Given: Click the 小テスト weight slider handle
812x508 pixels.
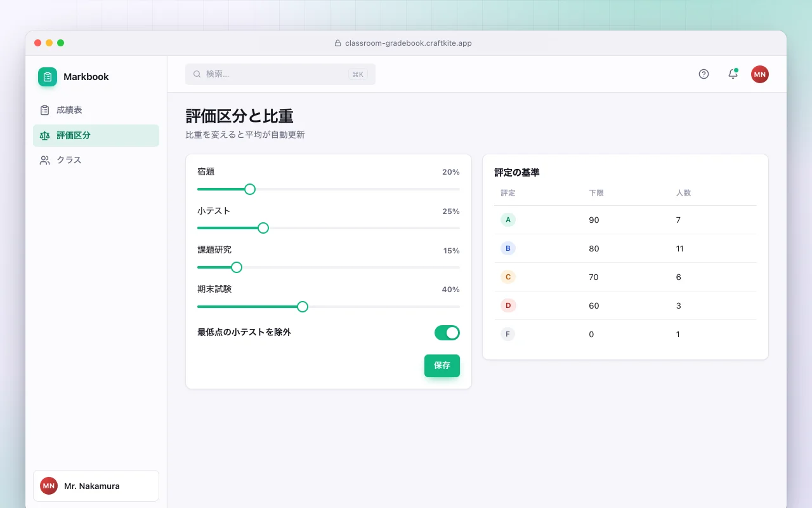Looking at the screenshot, I should pyautogui.click(x=263, y=228).
